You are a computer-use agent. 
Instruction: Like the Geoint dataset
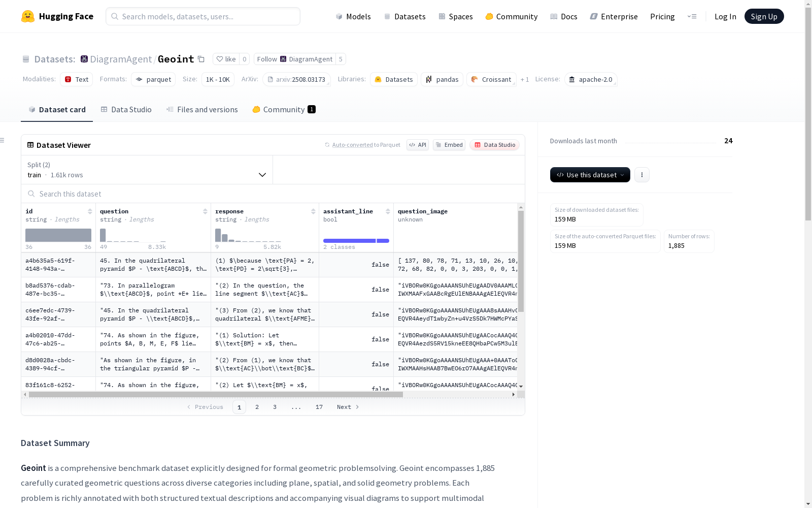tap(226, 59)
